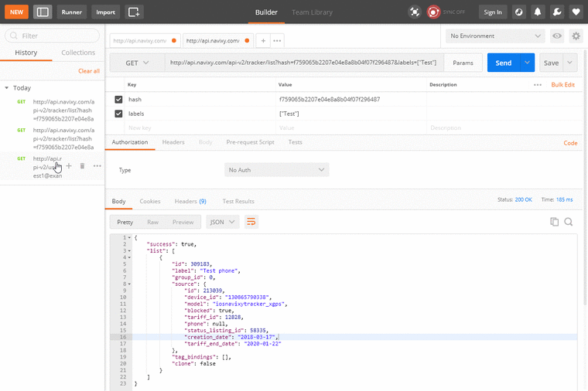Uncheck the labels parameter checkbox

coord(118,114)
